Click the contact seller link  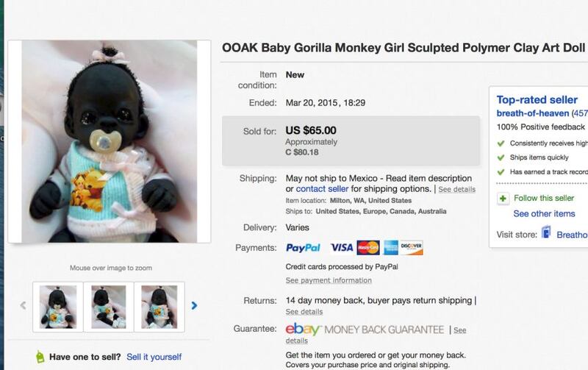(x=322, y=189)
